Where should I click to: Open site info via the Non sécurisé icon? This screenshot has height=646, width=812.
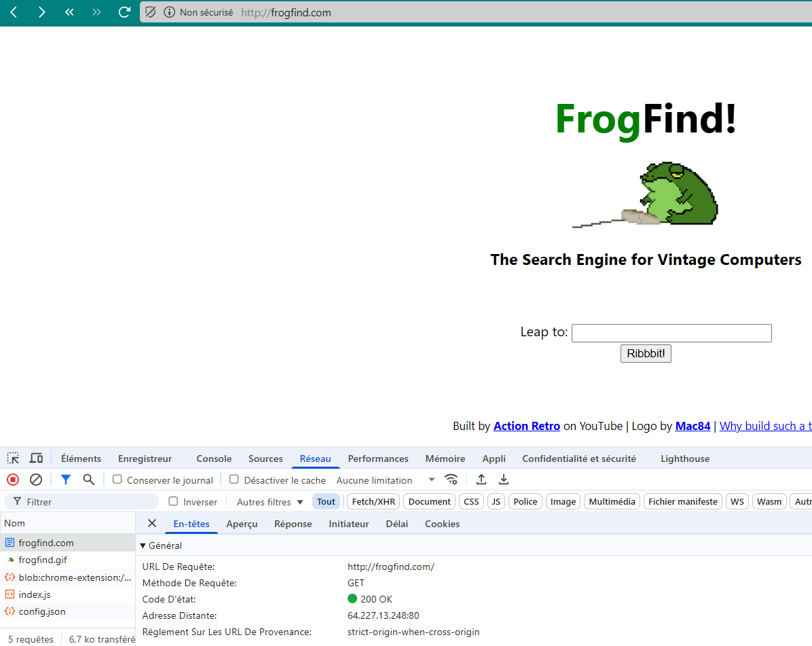click(x=169, y=12)
